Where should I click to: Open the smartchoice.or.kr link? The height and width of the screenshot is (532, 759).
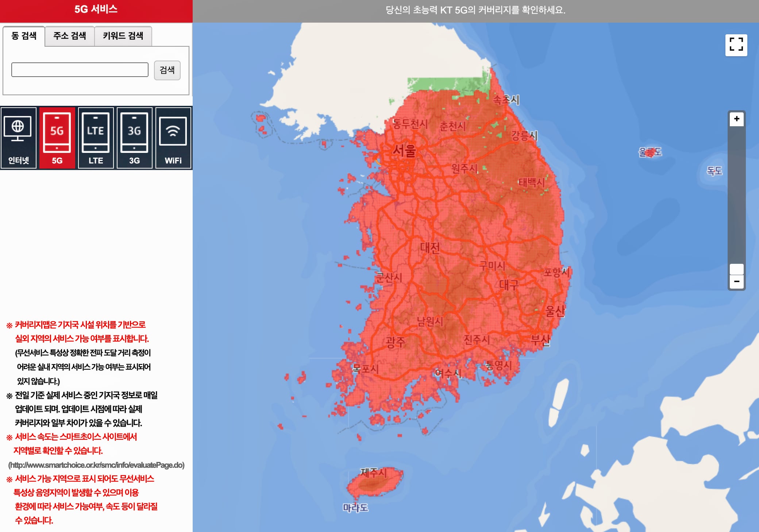[x=96, y=465]
